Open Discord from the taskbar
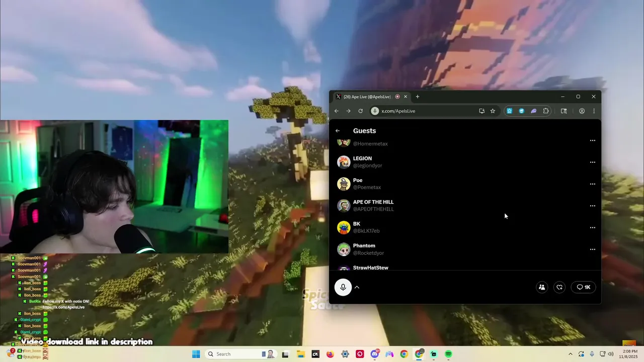This screenshot has width=644, height=362. point(374,354)
